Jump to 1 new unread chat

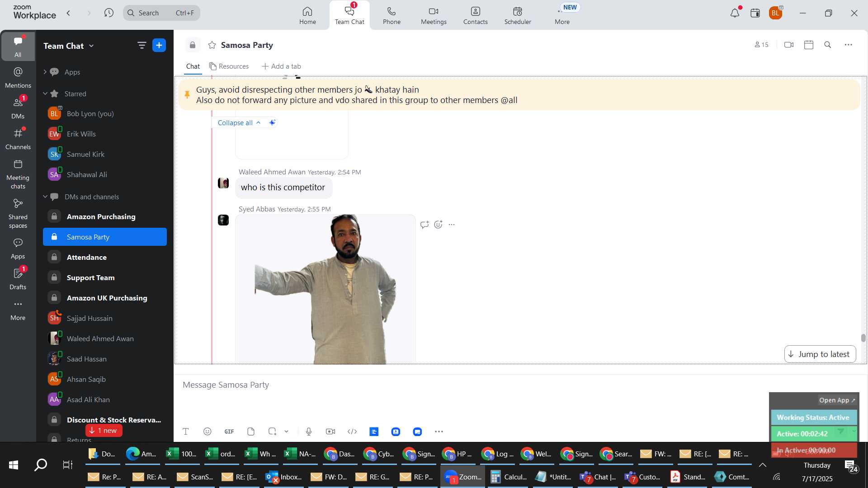tap(104, 431)
